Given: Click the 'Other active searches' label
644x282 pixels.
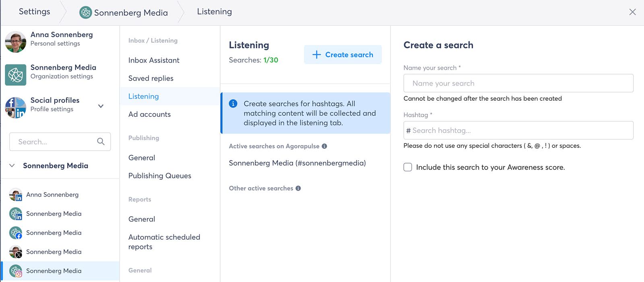Looking at the screenshot, I should tap(261, 188).
